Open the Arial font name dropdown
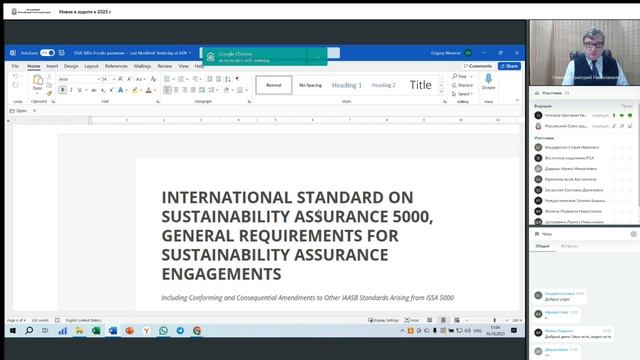Screen dimensions: 640x360 pyautogui.click(x=98, y=79)
